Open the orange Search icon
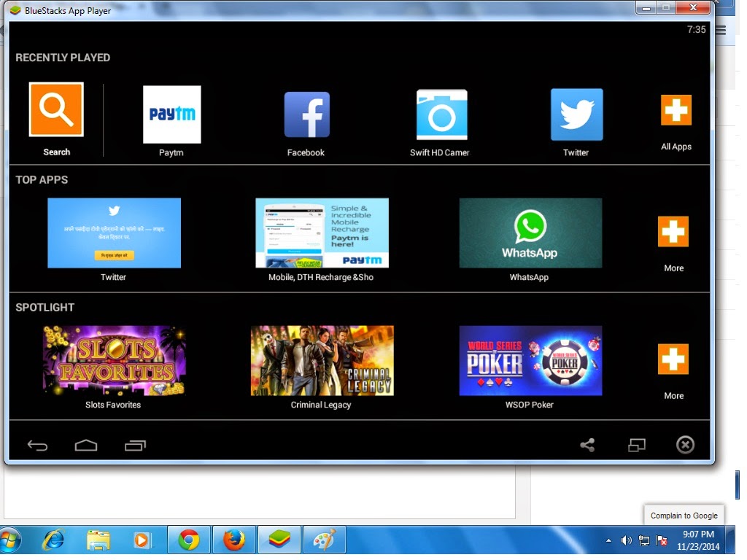 coord(56,109)
